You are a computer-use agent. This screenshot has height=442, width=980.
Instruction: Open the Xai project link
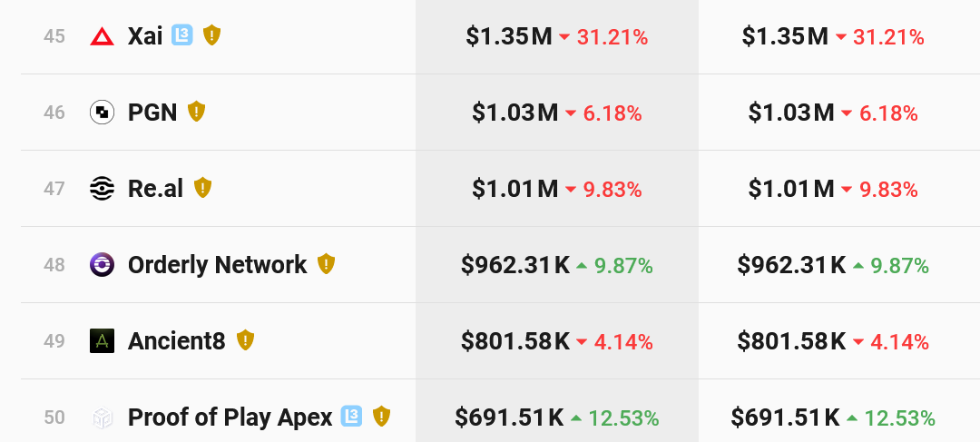click(145, 36)
